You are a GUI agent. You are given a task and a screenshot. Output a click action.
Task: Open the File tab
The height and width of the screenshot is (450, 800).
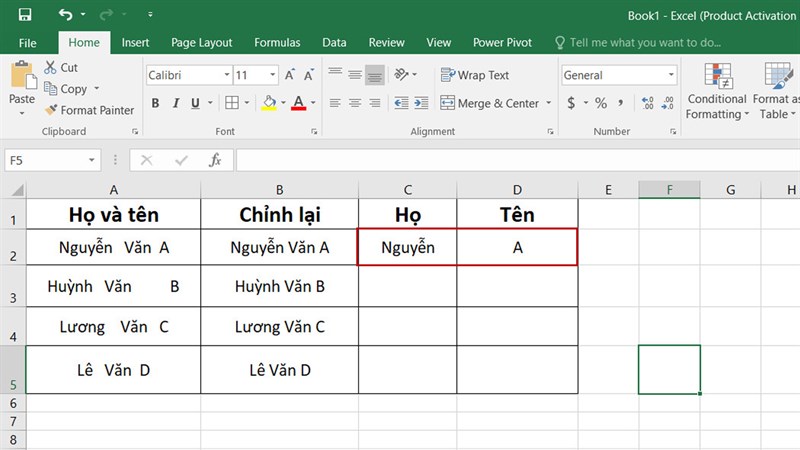coord(28,43)
